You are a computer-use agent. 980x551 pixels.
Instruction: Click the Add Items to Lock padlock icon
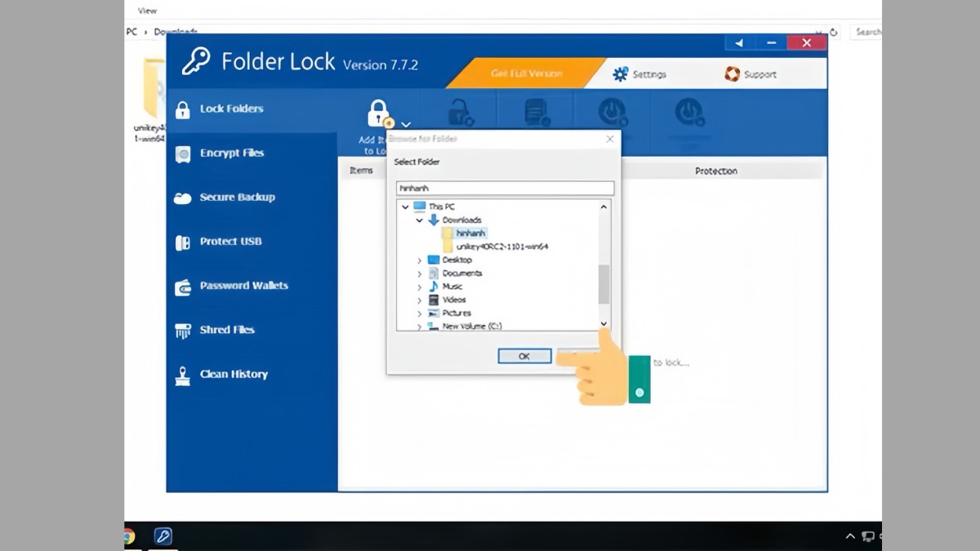[x=379, y=114]
